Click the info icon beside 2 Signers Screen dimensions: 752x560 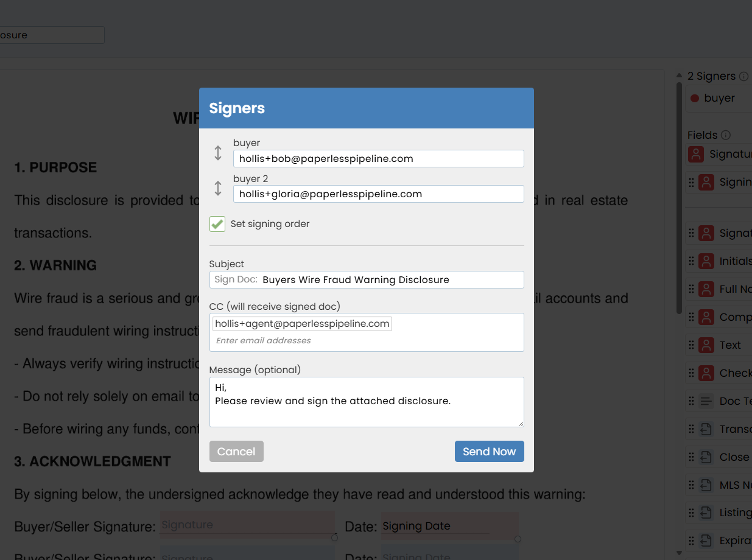tap(743, 77)
